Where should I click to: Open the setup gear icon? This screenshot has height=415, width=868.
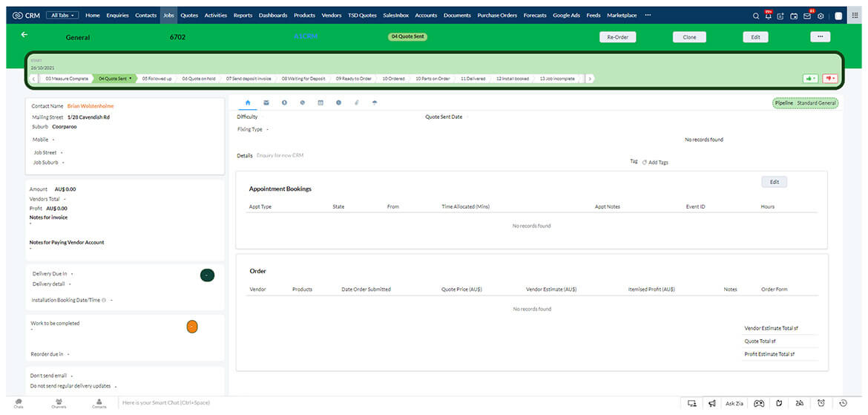pos(821,16)
